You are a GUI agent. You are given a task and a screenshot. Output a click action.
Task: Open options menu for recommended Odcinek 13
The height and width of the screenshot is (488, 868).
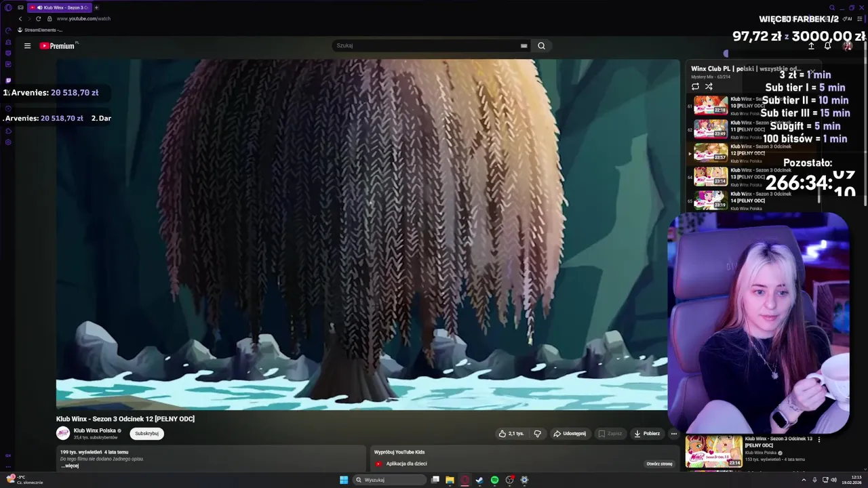pyautogui.click(x=818, y=439)
